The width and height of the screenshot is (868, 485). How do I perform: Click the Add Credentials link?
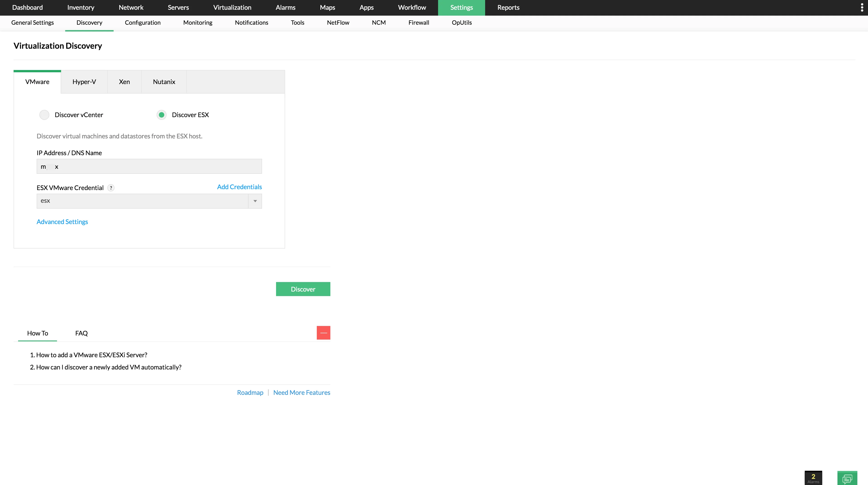pos(239,186)
